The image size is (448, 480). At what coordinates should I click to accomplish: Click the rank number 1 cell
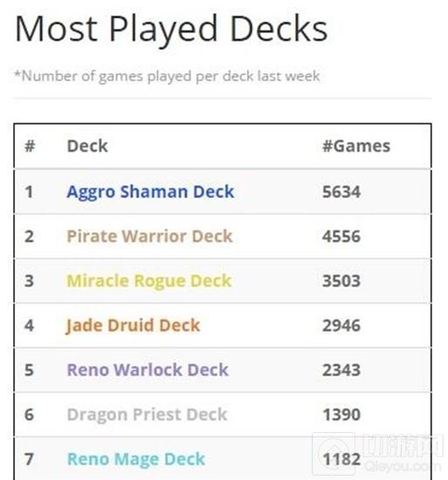[x=29, y=192]
